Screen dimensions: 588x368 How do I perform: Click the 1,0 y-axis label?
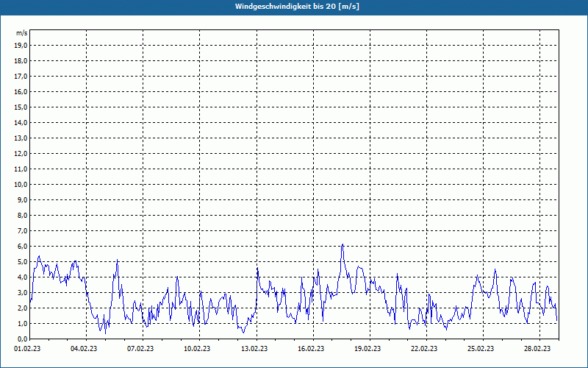pos(22,323)
